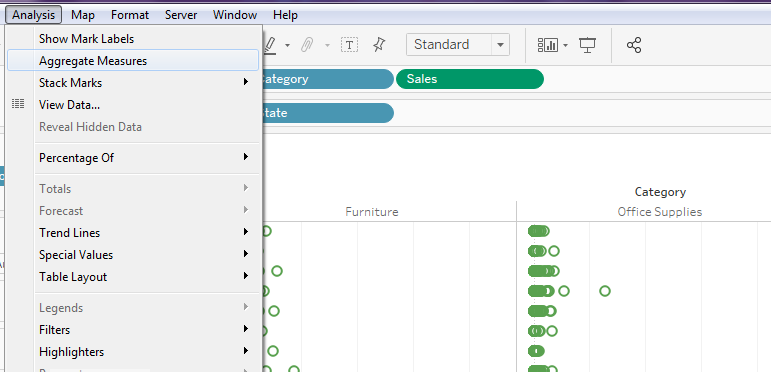
Task: Select Show Mark Labels menu entry
Action: point(133,38)
